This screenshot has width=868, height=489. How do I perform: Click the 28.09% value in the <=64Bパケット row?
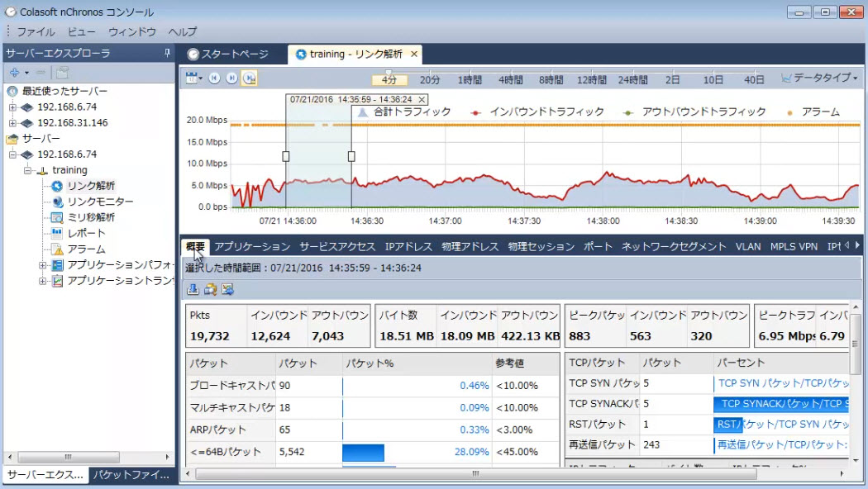click(472, 452)
